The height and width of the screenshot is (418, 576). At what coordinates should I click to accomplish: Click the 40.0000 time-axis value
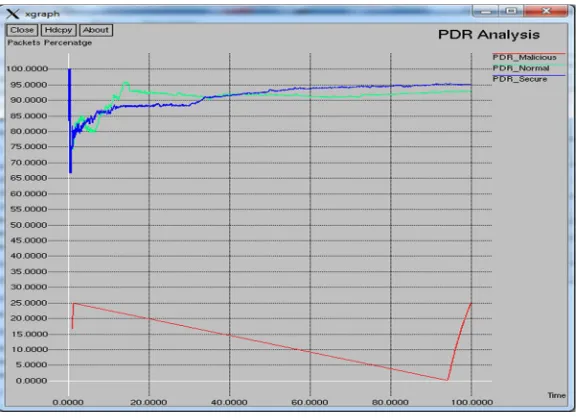pyautogui.click(x=229, y=402)
